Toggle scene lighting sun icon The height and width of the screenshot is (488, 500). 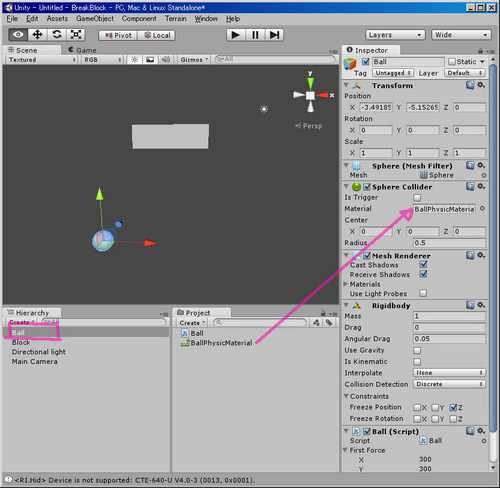pos(134,60)
